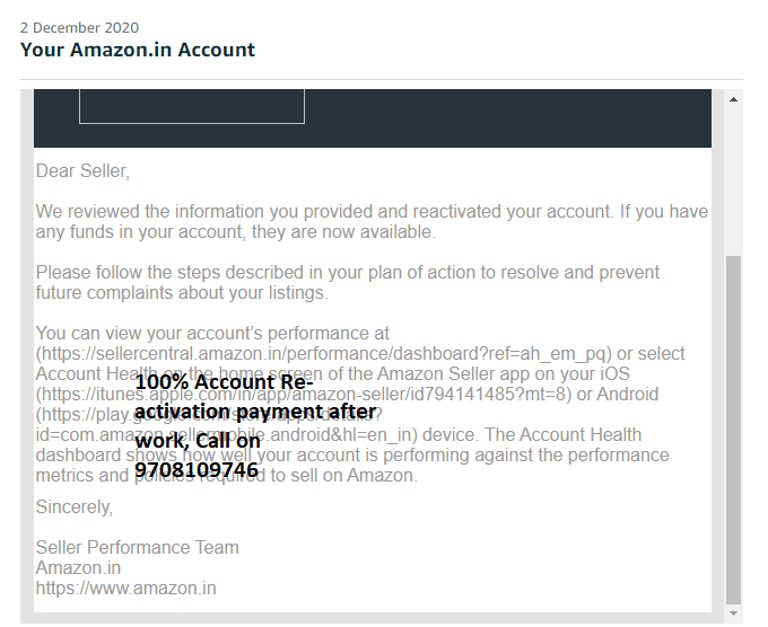Image resolution: width=768 pixels, height=627 pixels.
Task: Open the https://www.amazon.in link
Action: tap(125, 588)
